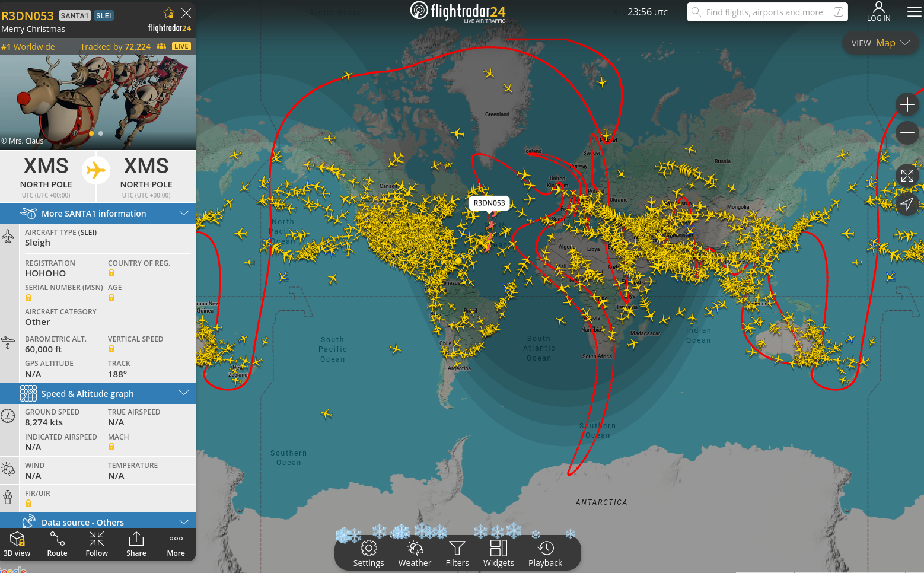Click the locked Country of Reg. icon
The height and width of the screenshot is (573, 924).
pyautogui.click(x=111, y=273)
